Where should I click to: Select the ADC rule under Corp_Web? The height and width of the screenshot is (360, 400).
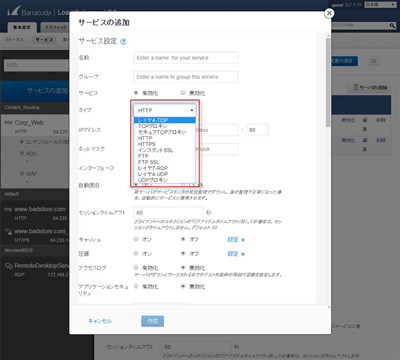click(x=31, y=154)
